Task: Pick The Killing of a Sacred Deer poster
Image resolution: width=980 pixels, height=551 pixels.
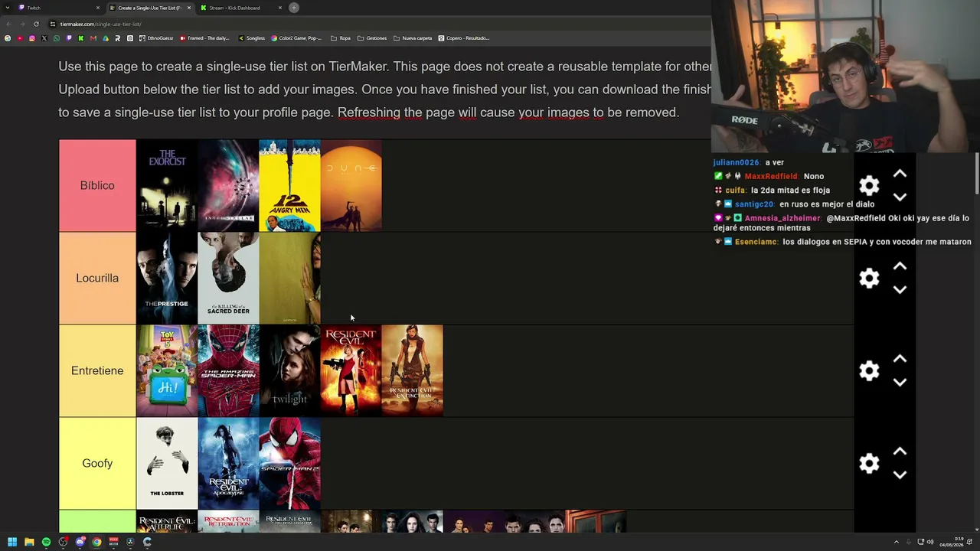Action: click(x=228, y=279)
